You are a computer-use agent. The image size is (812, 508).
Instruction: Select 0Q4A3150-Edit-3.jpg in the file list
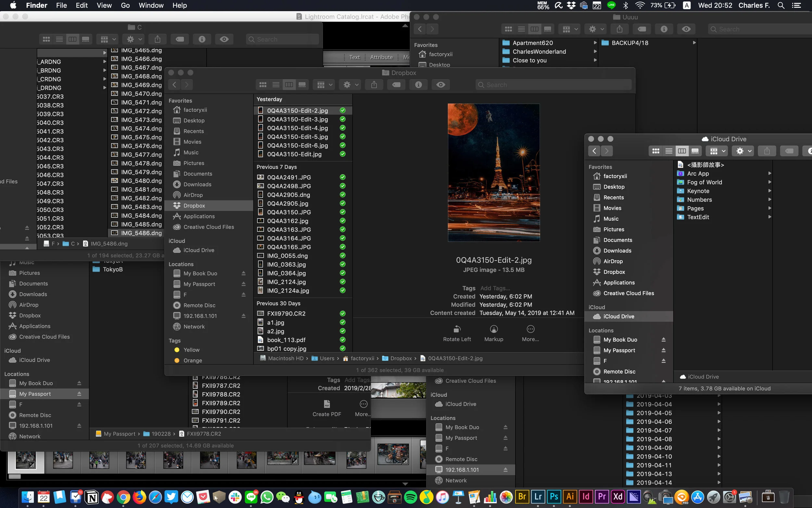coord(302,119)
